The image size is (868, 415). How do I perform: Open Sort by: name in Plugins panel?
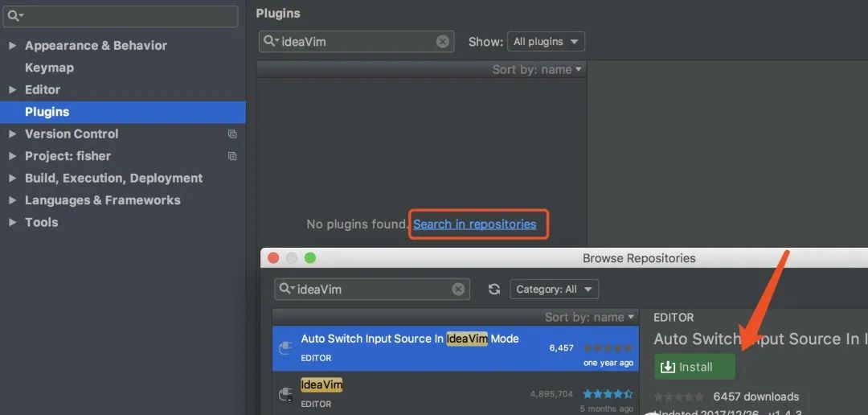click(537, 69)
